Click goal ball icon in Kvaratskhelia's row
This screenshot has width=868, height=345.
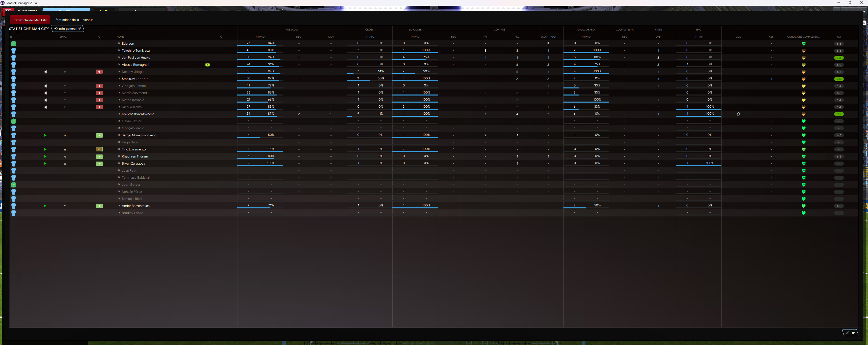(x=738, y=114)
